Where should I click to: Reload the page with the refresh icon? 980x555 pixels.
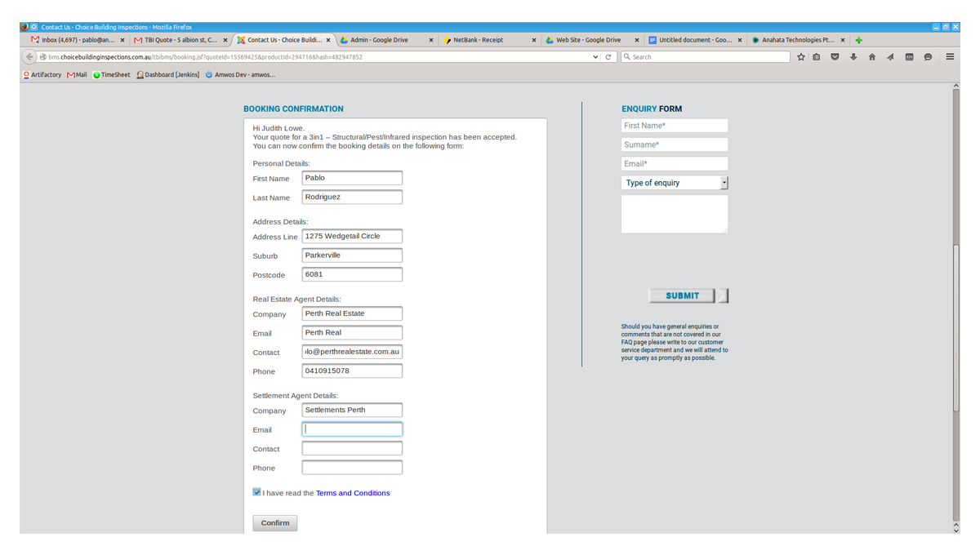(608, 57)
